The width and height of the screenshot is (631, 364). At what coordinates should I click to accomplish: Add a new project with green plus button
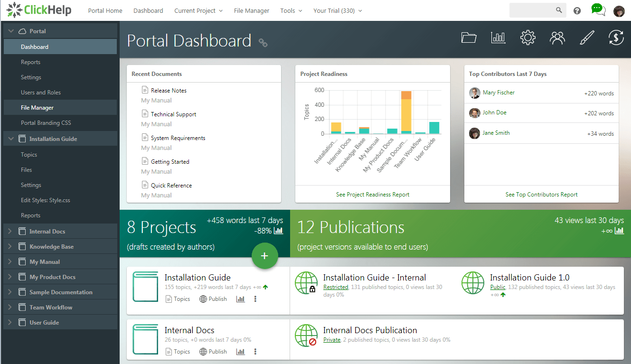[264, 256]
